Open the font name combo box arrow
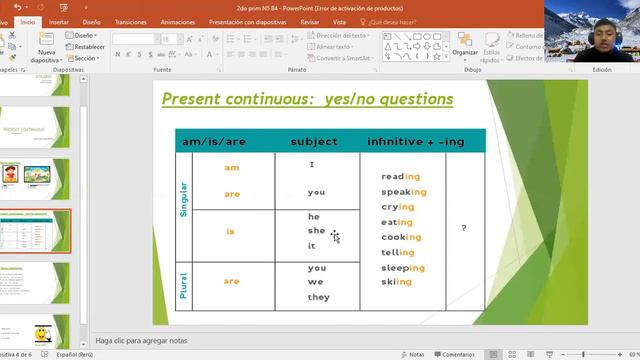Viewport: 640px width, 360px height. coord(157,39)
